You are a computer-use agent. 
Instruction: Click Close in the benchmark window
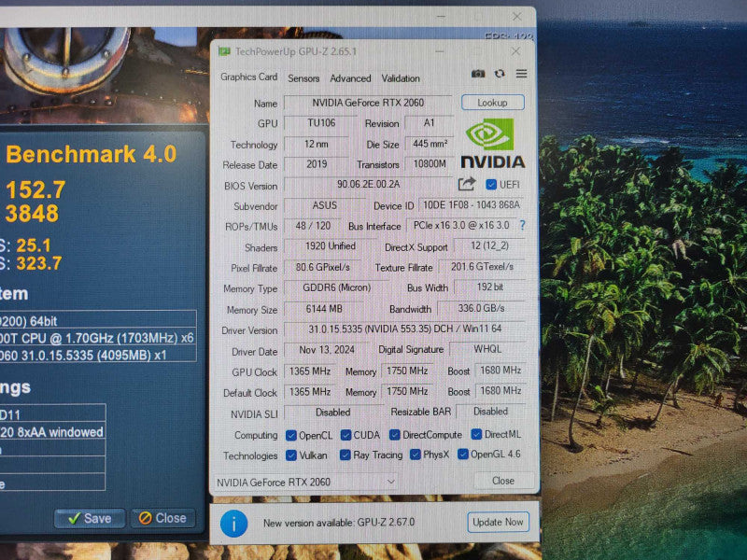162,518
